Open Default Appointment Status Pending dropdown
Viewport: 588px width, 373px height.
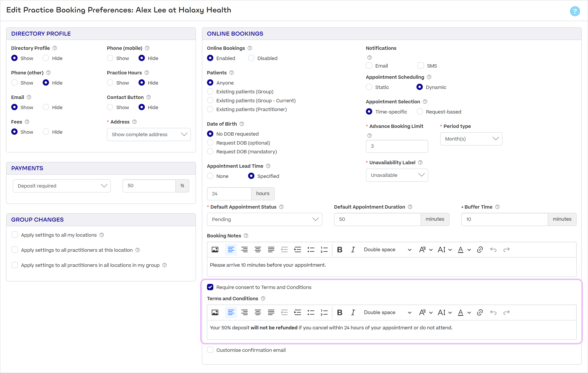coord(264,219)
